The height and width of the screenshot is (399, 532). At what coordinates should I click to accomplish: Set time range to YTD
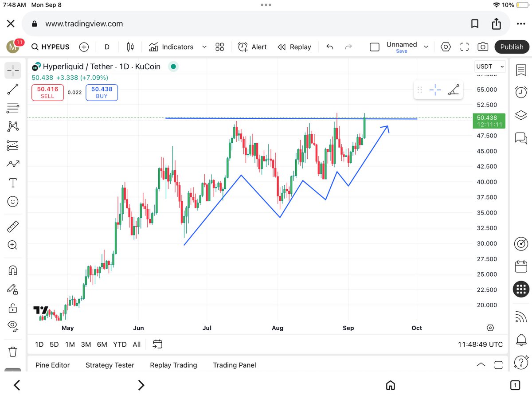pyautogui.click(x=120, y=344)
